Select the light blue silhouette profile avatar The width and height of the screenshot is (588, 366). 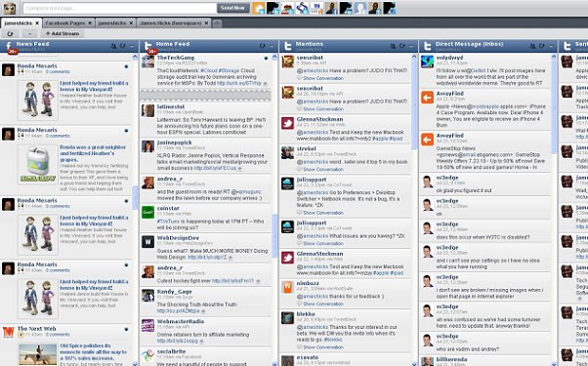[x=360, y=8]
